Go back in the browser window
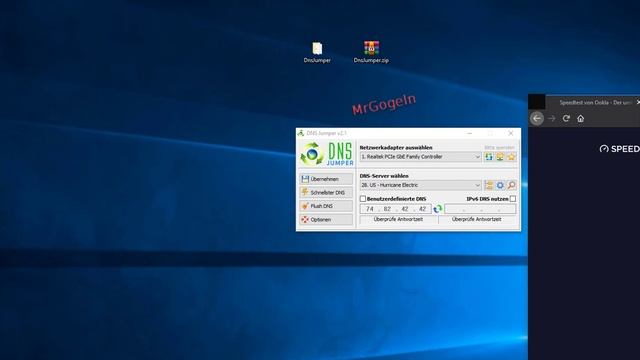Screen dimensions: 640x360 click(x=537, y=118)
